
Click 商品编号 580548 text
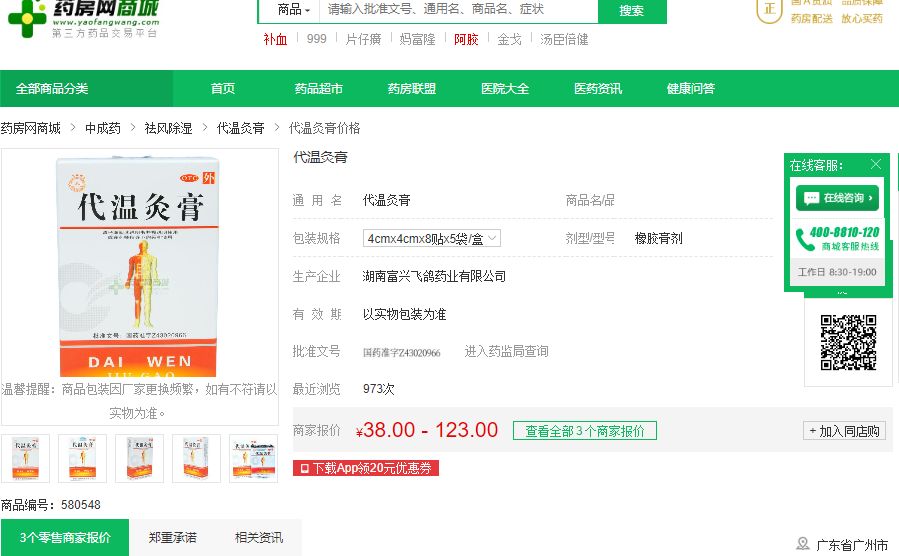(50, 505)
